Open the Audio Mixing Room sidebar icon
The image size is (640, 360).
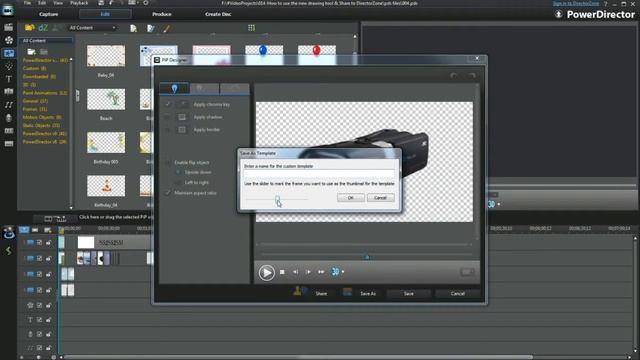(8, 105)
